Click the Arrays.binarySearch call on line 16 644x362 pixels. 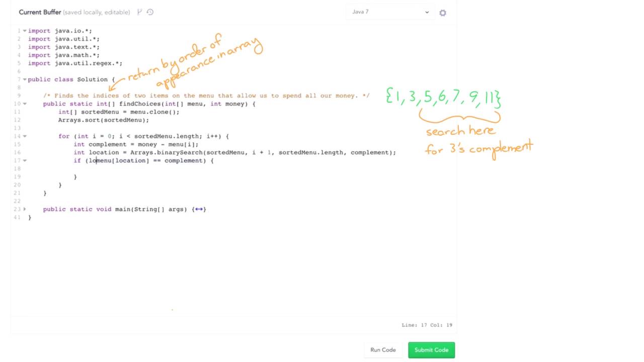263,152
